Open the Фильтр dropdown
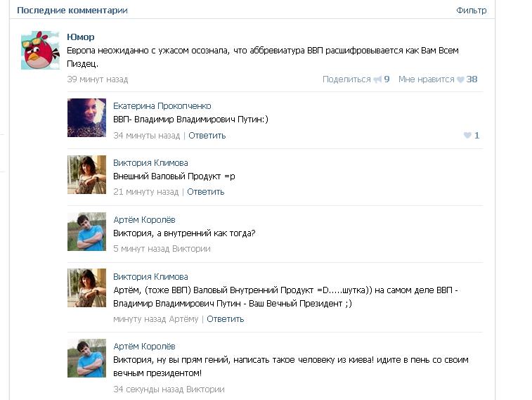Viewport: 532px width, 400px height. (x=472, y=10)
